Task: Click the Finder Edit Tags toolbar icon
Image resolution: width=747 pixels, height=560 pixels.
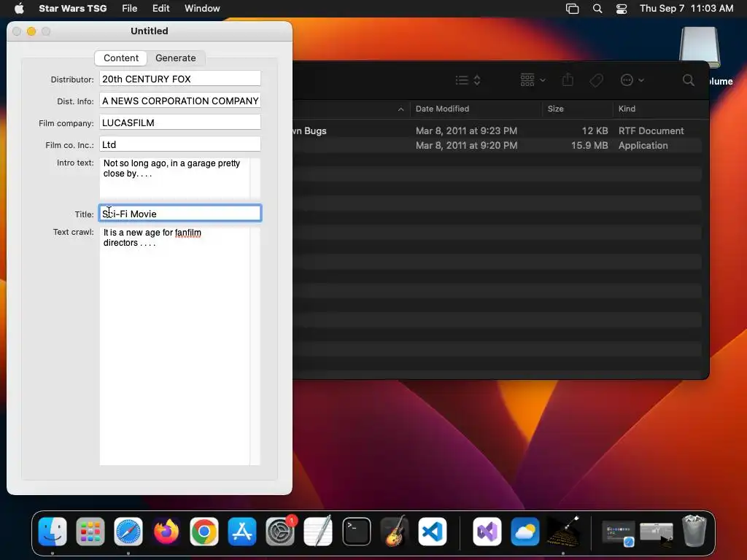Action: pos(596,80)
